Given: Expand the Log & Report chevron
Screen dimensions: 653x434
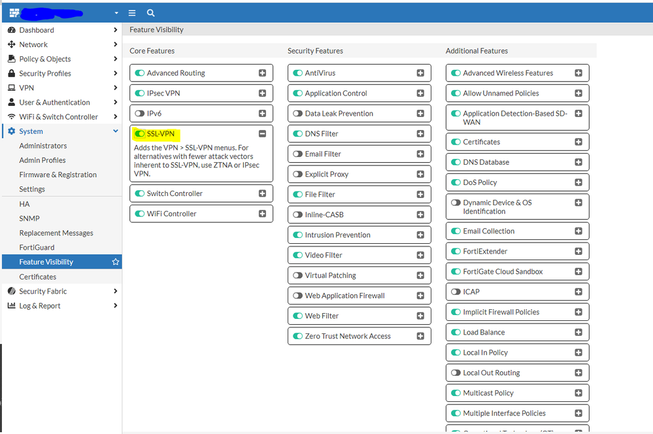Looking at the screenshot, I should [115, 306].
